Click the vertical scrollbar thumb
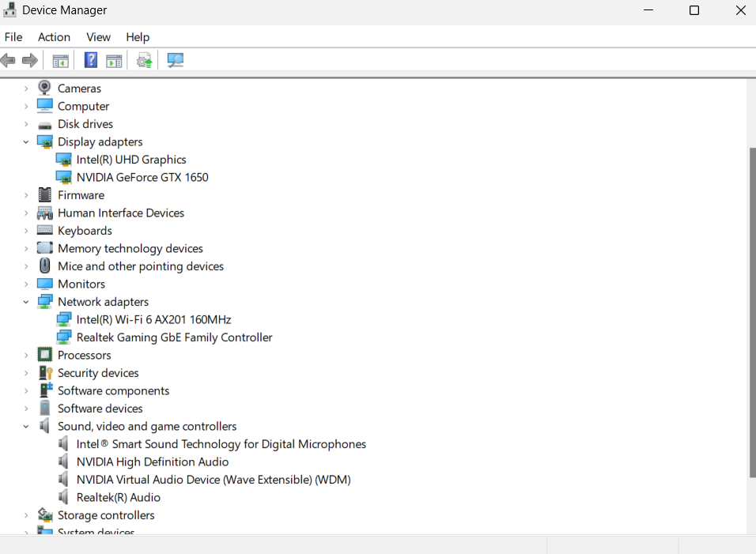Screen dimensions: 756x554 click(x=752, y=313)
